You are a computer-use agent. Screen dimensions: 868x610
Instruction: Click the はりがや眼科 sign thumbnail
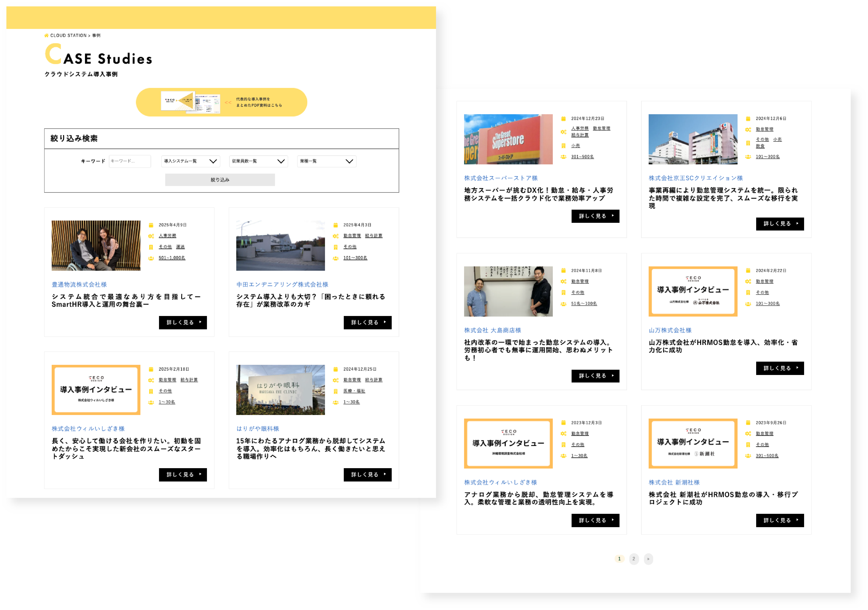[x=280, y=390]
